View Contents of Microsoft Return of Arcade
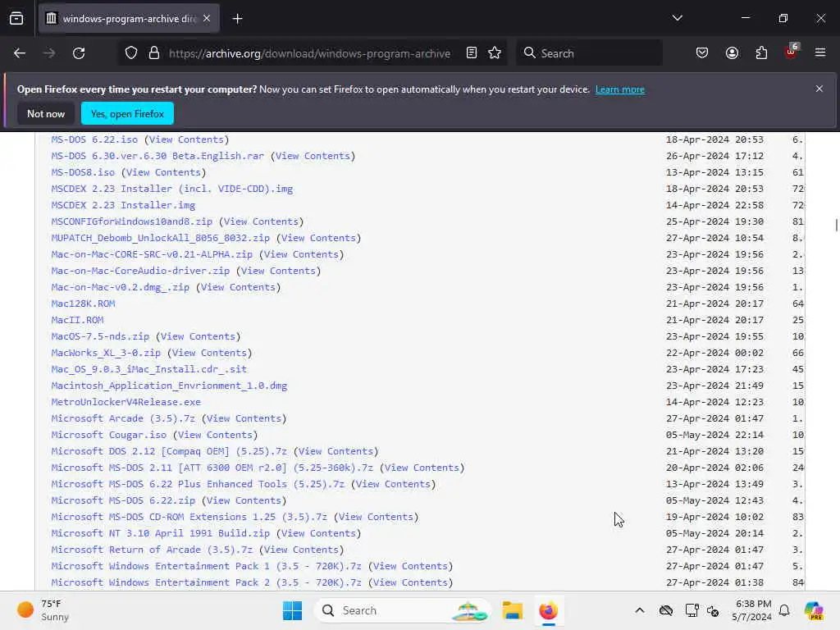The image size is (840, 630). (x=302, y=550)
